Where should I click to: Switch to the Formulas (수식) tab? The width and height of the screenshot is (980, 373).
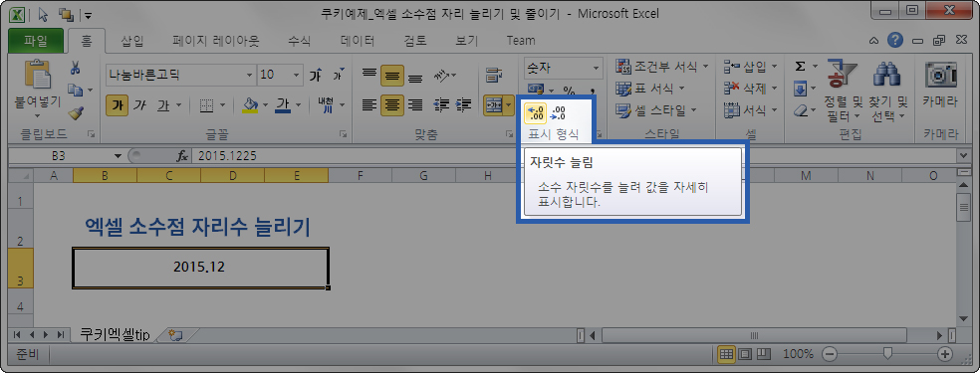tap(299, 41)
